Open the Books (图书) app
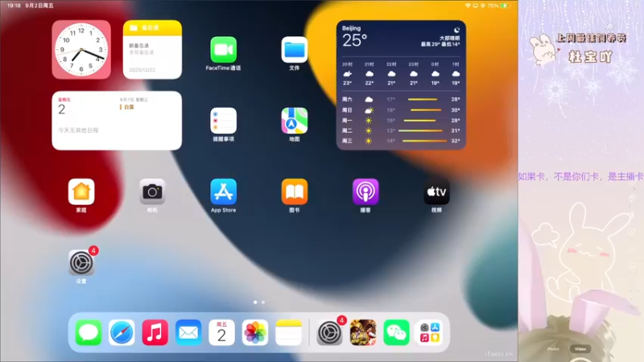This screenshot has width=644, height=362. (294, 191)
